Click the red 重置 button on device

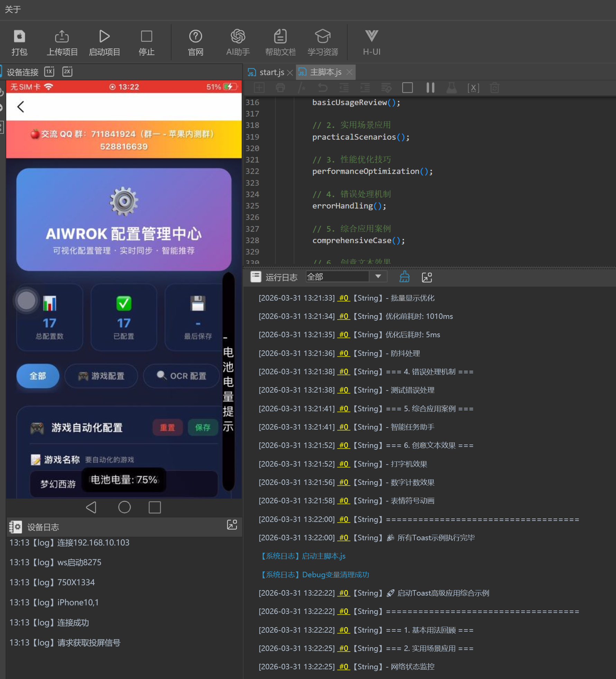tap(167, 428)
